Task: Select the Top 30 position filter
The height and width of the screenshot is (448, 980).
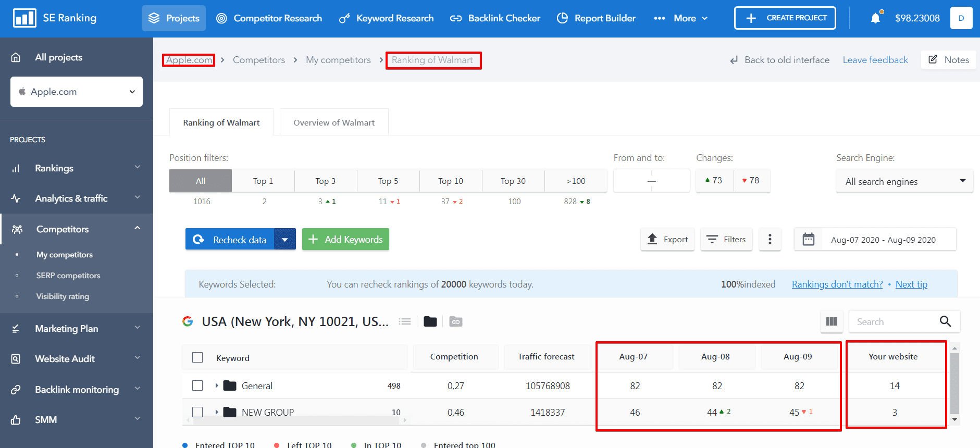Action: (513, 181)
